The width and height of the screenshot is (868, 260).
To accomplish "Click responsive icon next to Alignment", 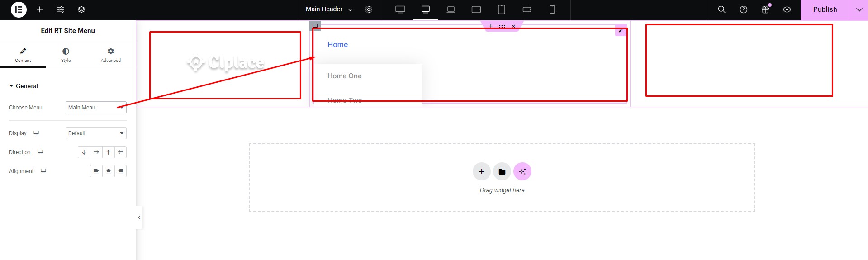I will [43, 171].
